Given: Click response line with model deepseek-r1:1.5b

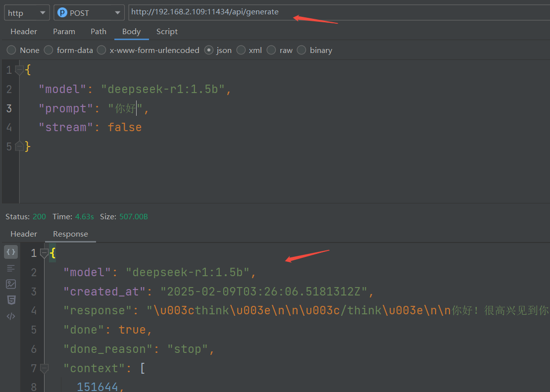Looking at the screenshot, I should [159, 272].
